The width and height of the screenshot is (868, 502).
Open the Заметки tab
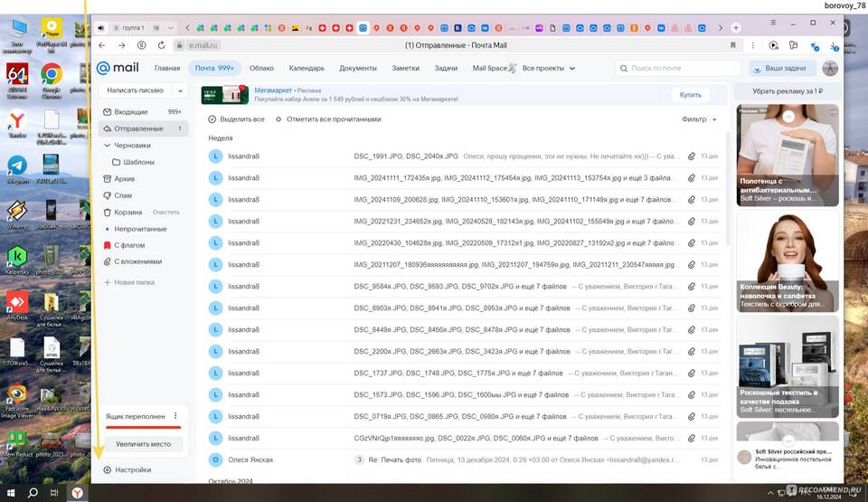405,68
